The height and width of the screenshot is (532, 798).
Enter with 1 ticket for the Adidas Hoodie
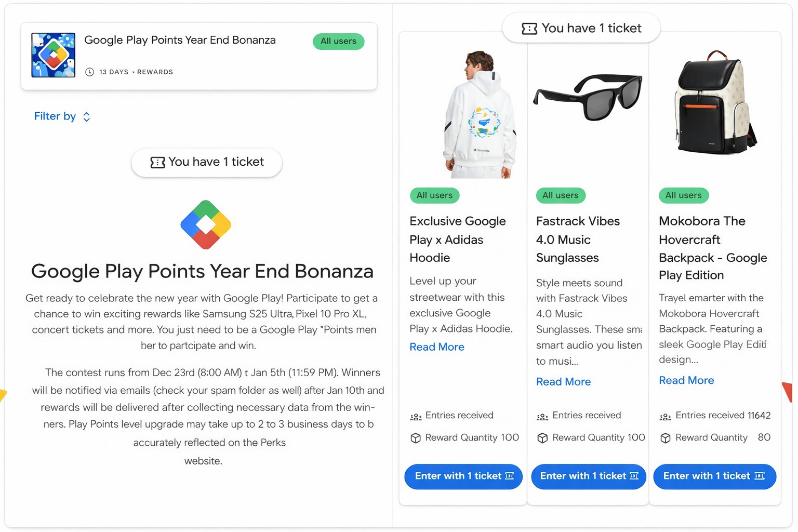(463, 476)
